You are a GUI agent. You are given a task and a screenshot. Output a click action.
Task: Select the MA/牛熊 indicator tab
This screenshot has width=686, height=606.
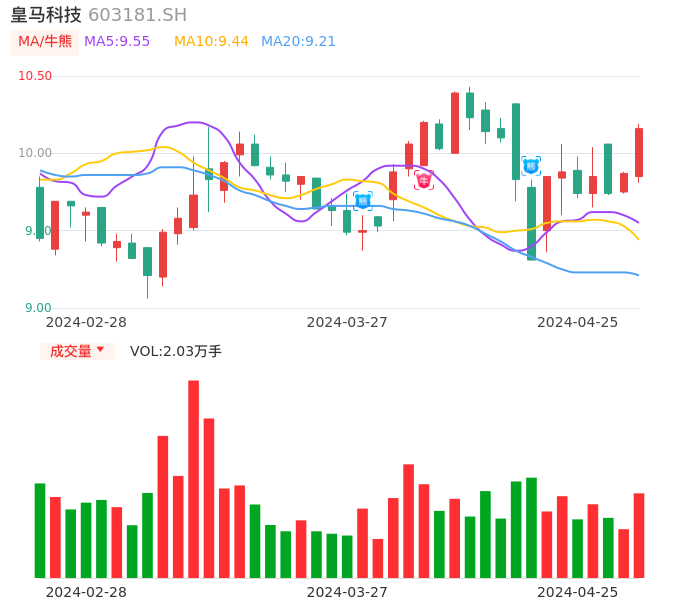point(45,42)
